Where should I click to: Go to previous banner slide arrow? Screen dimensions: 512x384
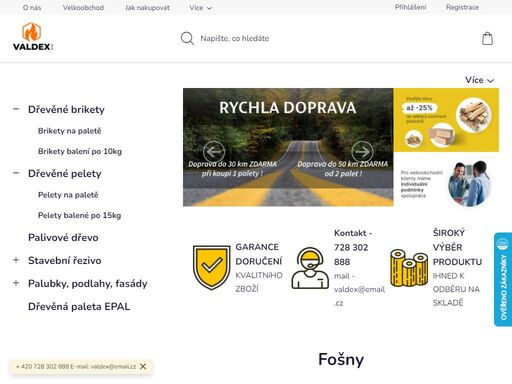coord(214,152)
